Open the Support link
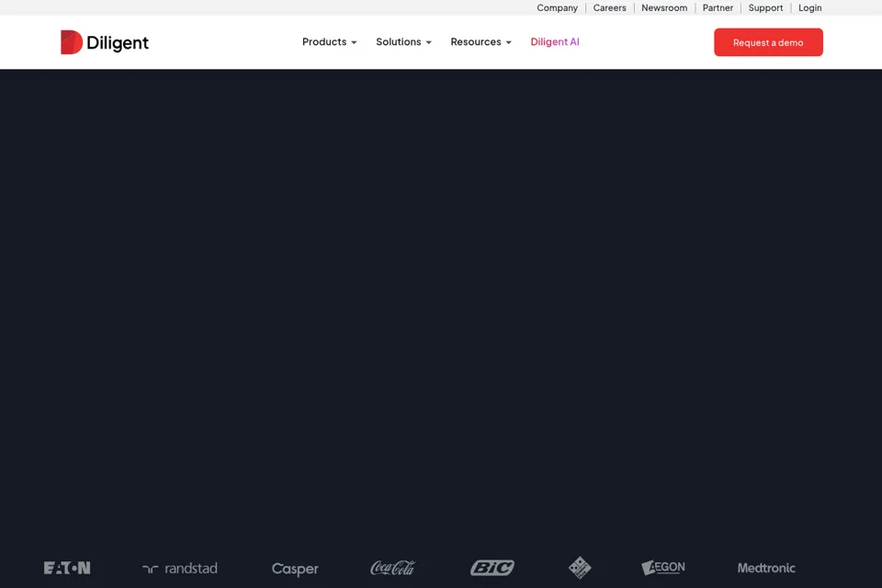 tap(765, 8)
